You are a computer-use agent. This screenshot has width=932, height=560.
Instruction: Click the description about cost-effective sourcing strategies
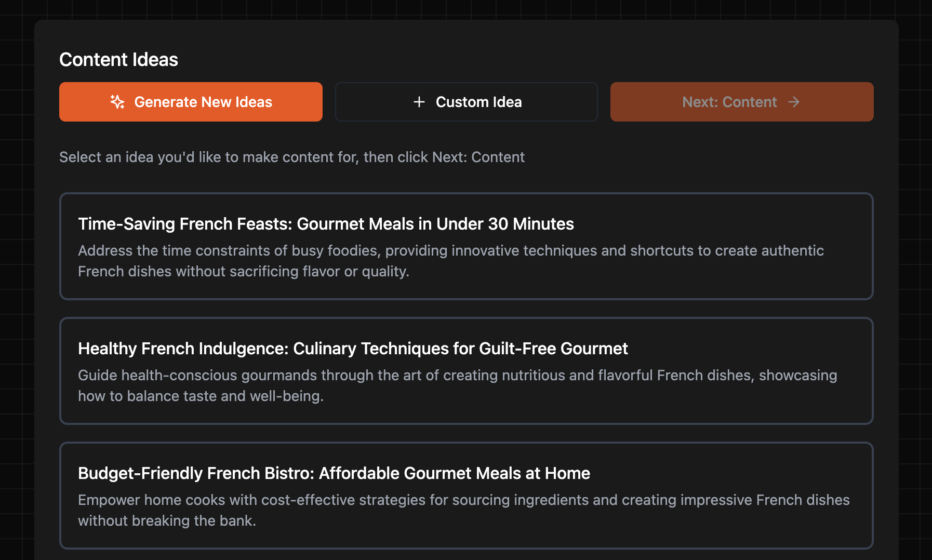(463, 510)
